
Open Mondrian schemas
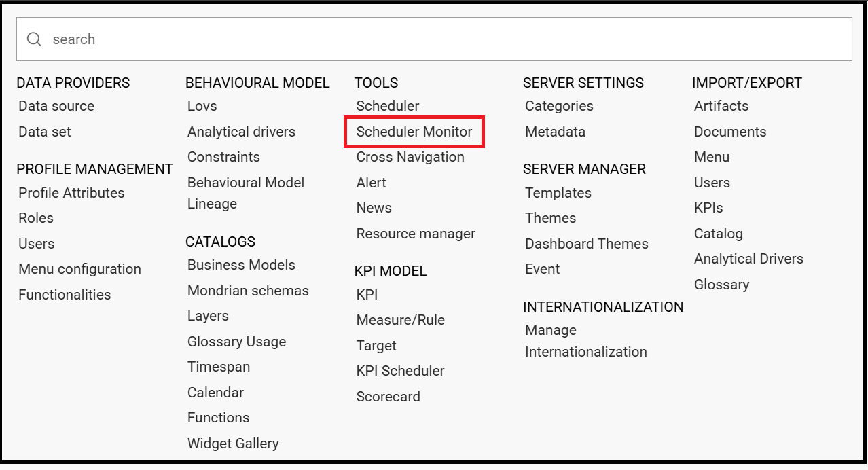click(248, 291)
